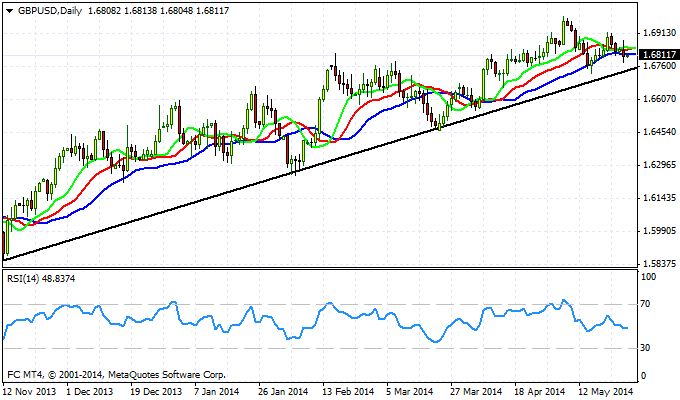680x400 pixels.
Task: Click the 1.62965 price axis value
Action: [x=660, y=165]
